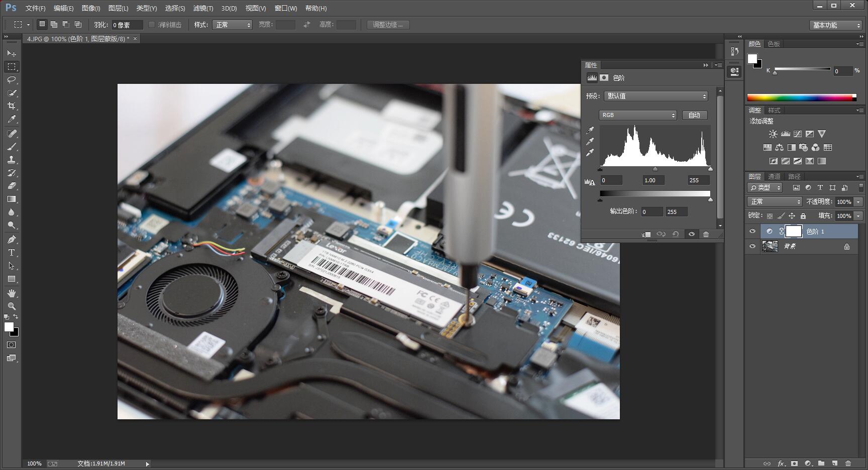Image resolution: width=868 pixels, height=470 pixels.
Task: Select the black point eyedropper in Levels
Action: point(591,130)
